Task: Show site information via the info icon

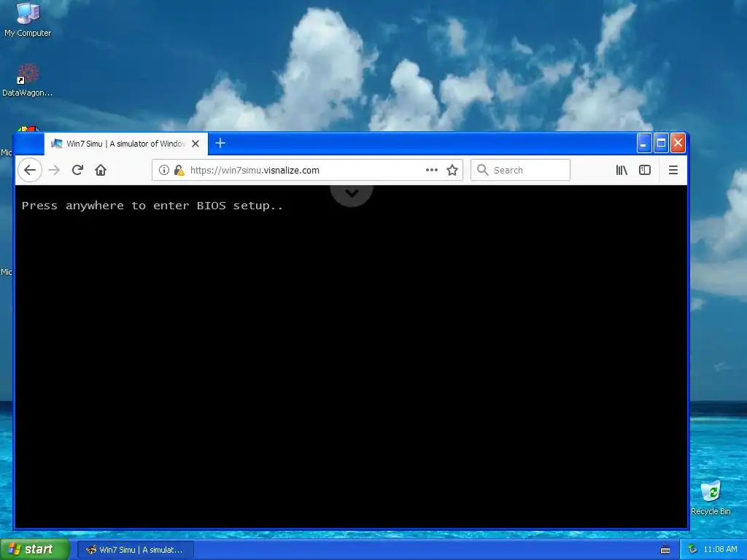Action: (164, 170)
